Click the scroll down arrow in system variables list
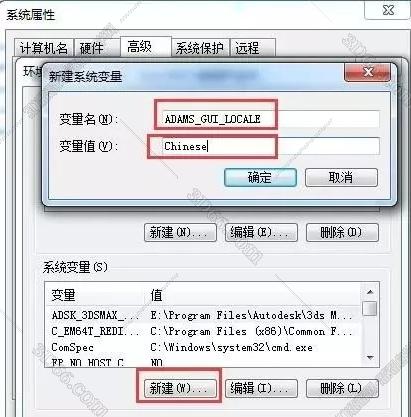411x417 pixels. tap(370, 358)
